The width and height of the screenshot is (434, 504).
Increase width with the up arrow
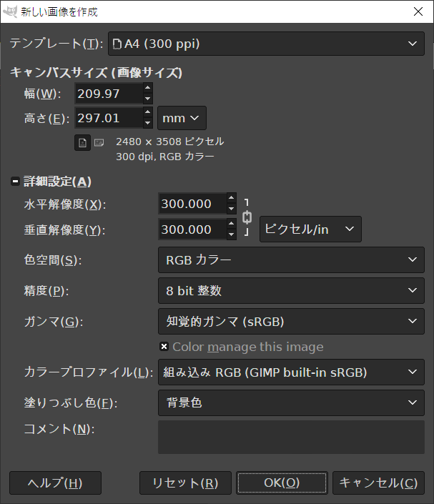coord(147,88)
